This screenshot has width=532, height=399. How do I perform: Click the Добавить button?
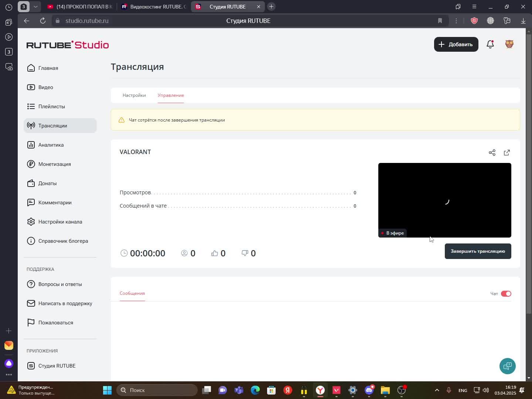[x=456, y=44]
